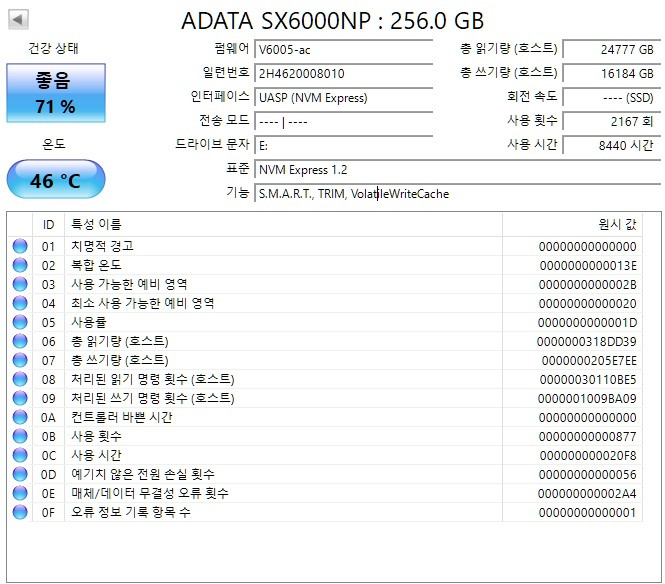Select the 최소 사용 가능한 예비 영역 row
Screen dimensions: 665x584
click(325, 303)
